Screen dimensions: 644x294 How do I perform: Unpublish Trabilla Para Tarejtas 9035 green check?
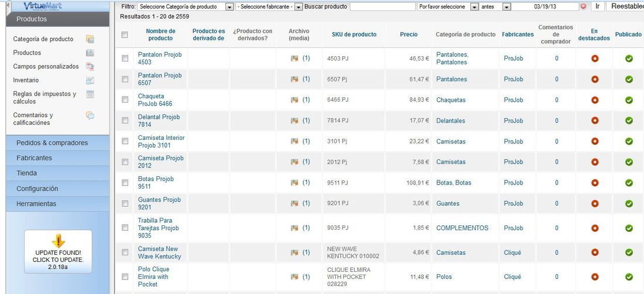click(x=629, y=228)
